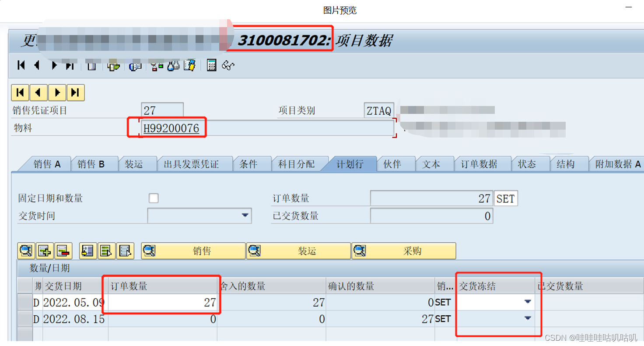Image resolution: width=644 pixels, height=346 pixels.
Task: Click 交货冻结 column header
Action: 496,286
